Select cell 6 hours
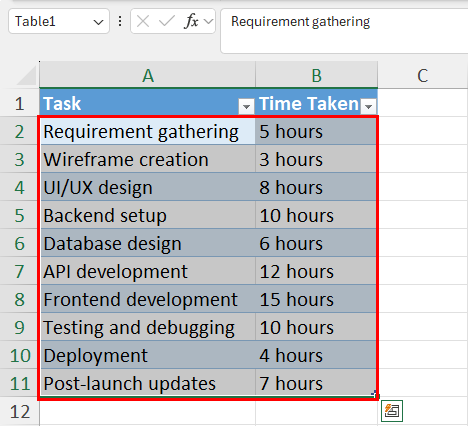Image resolution: width=468 pixels, height=426 pixels. pos(316,243)
